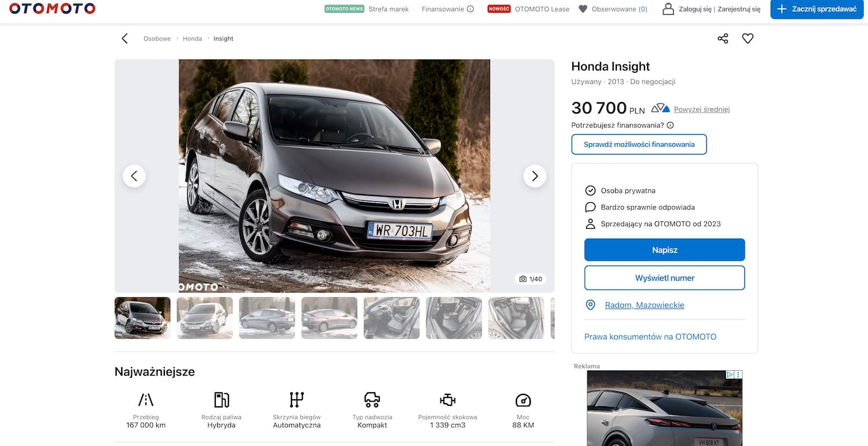Viewport: 868px width, 446px height.
Task: Click Zacznij sprzedawać button
Action: pyautogui.click(x=817, y=9)
